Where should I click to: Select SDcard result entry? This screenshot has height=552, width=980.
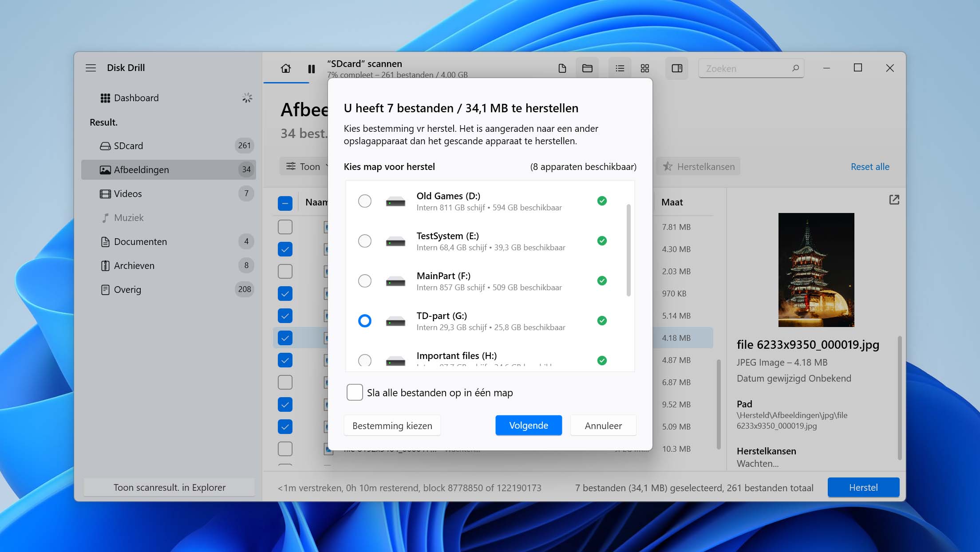coord(169,146)
